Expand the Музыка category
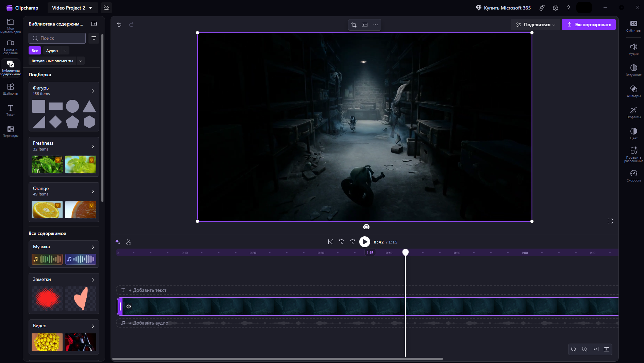Screen dimensions: 644x363 coord(93,247)
